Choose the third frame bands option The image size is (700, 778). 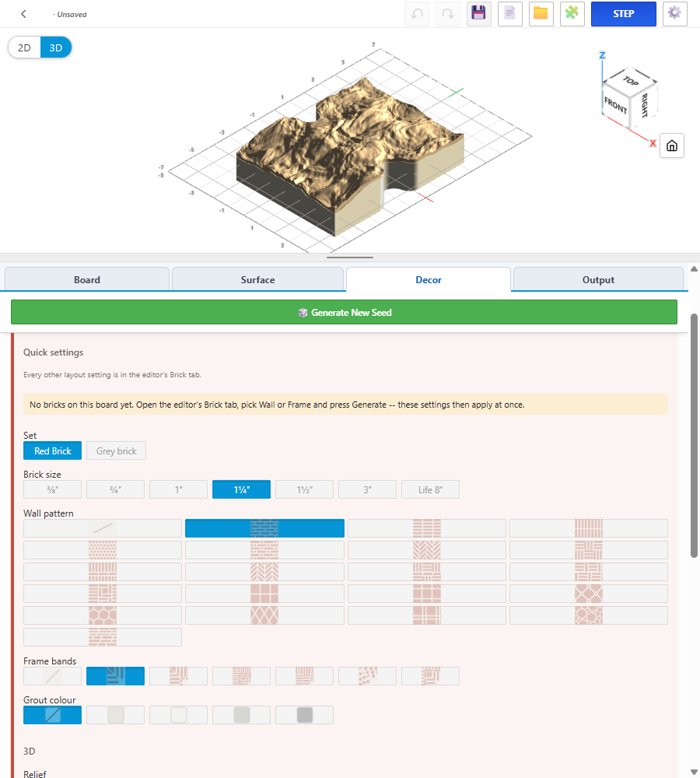[x=179, y=676]
